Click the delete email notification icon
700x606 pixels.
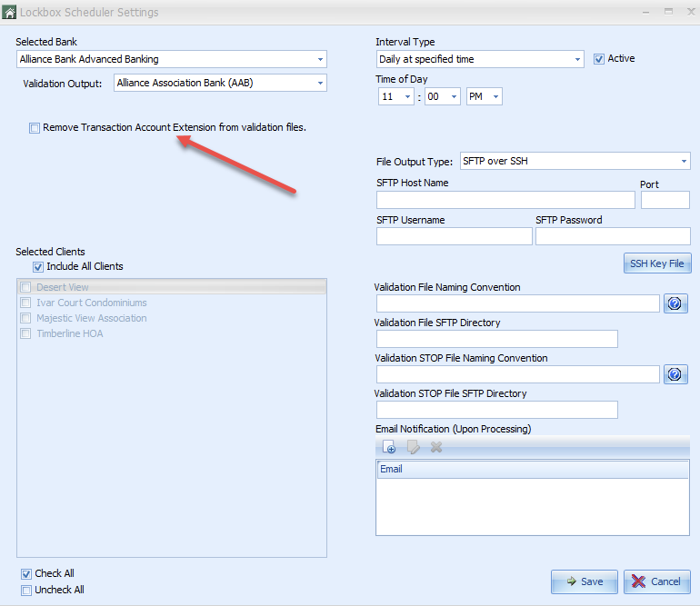[x=435, y=447]
